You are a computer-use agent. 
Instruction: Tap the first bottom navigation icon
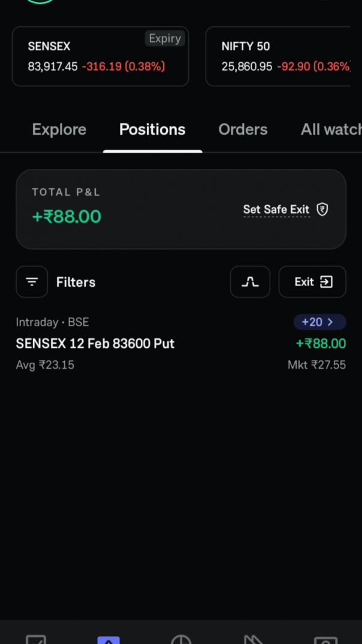pyautogui.click(x=36, y=639)
